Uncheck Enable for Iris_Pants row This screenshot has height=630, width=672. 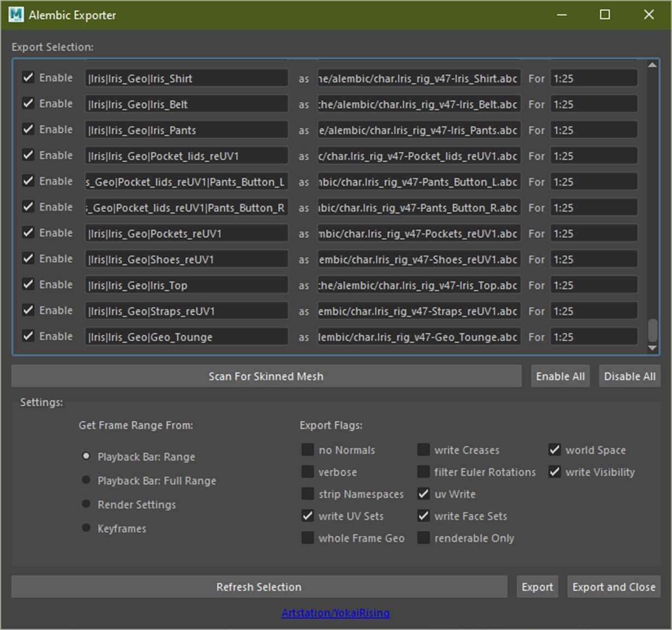coord(28,129)
